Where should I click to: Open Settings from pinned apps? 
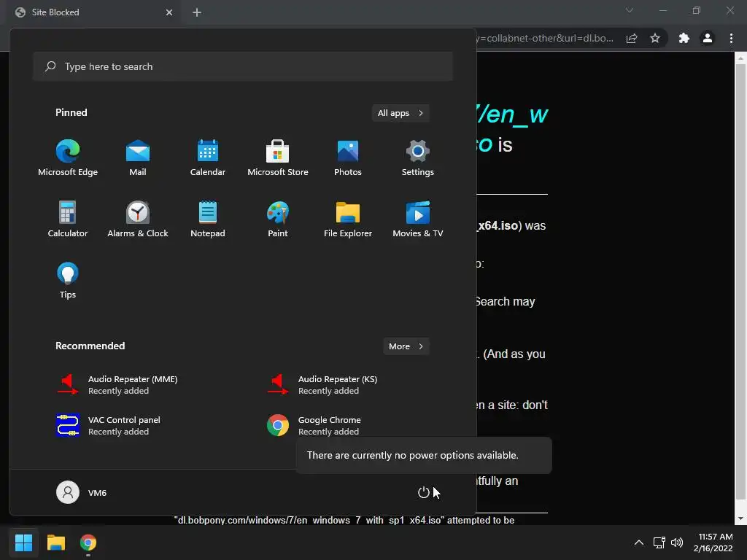[x=418, y=158]
